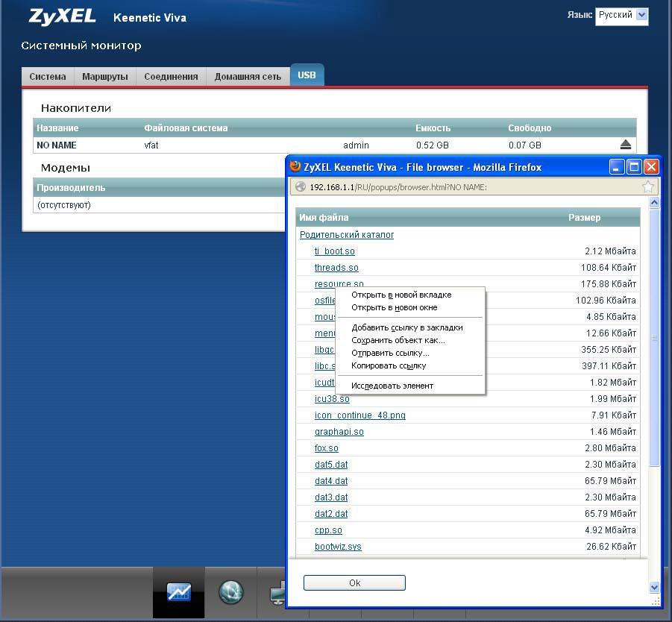Open the dat5.dat file link

tap(331, 465)
